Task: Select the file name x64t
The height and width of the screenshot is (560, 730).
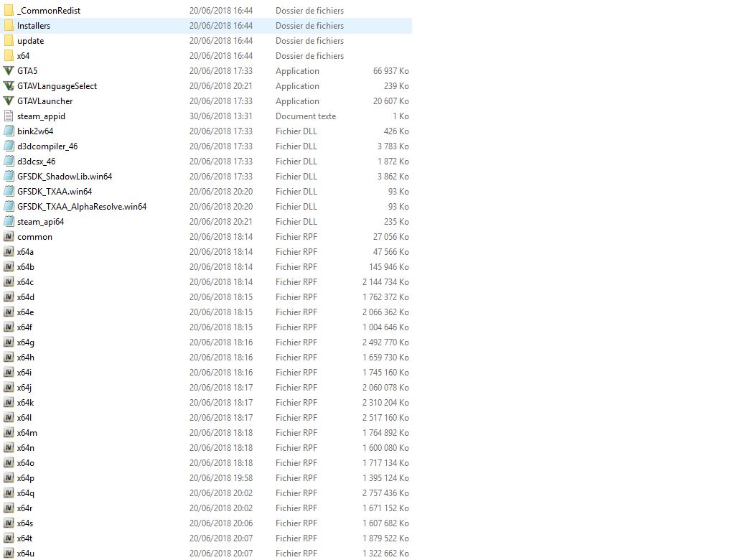Action: 24,538
